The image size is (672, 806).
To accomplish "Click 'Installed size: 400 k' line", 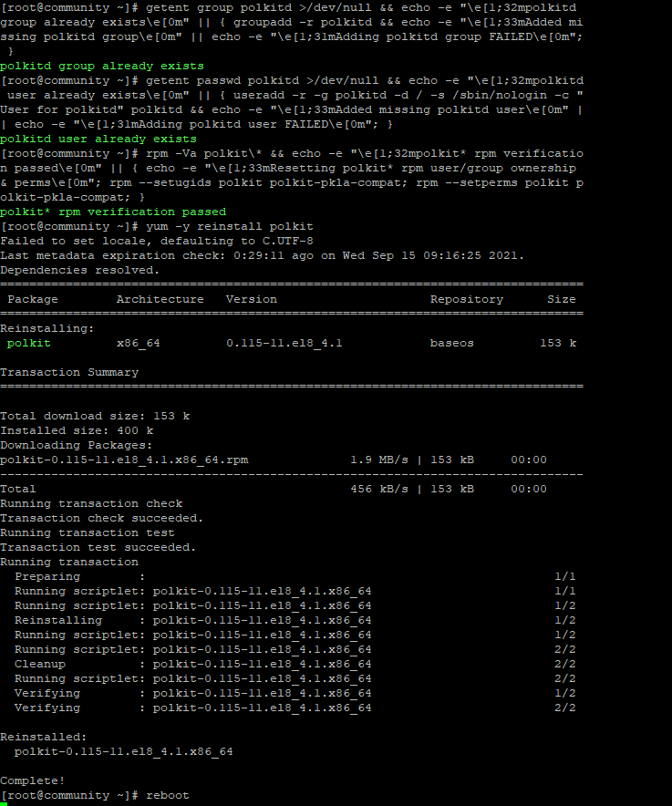I will (x=77, y=430).
